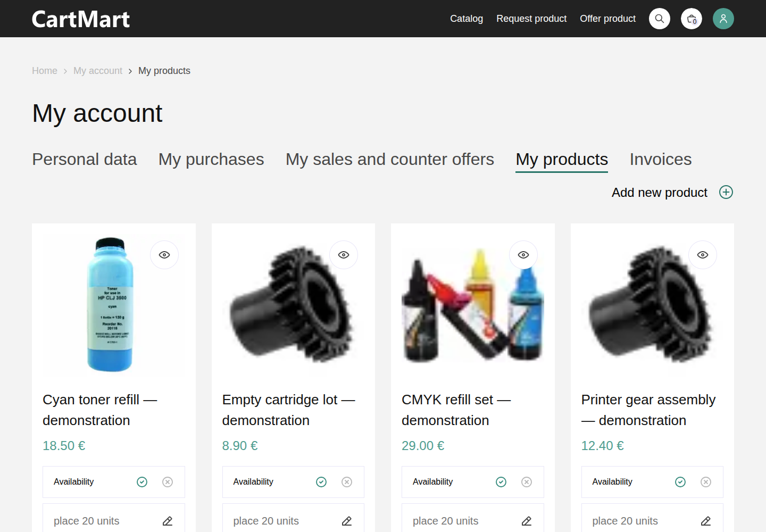Open Printer gear assembly product title

pyautogui.click(x=648, y=410)
